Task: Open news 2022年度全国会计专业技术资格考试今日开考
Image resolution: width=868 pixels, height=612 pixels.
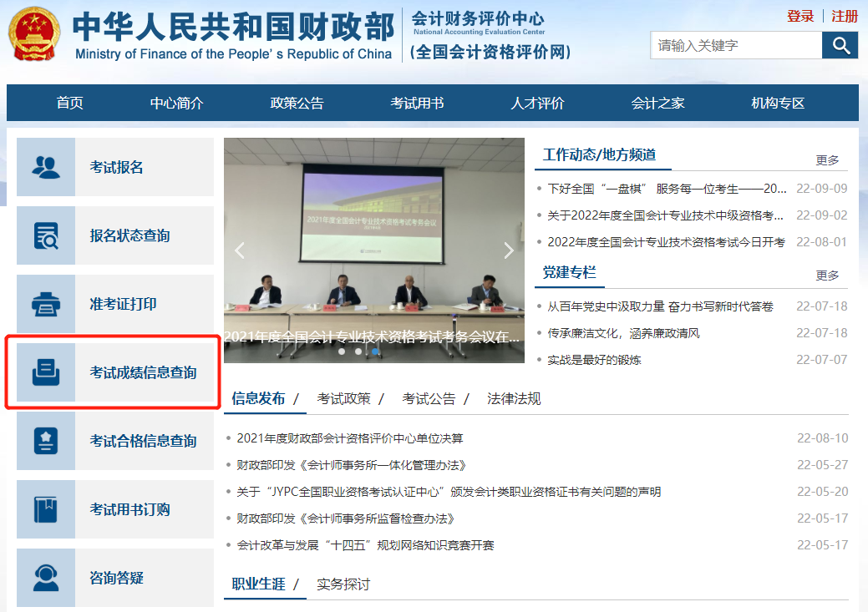Action: pos(666,242)
